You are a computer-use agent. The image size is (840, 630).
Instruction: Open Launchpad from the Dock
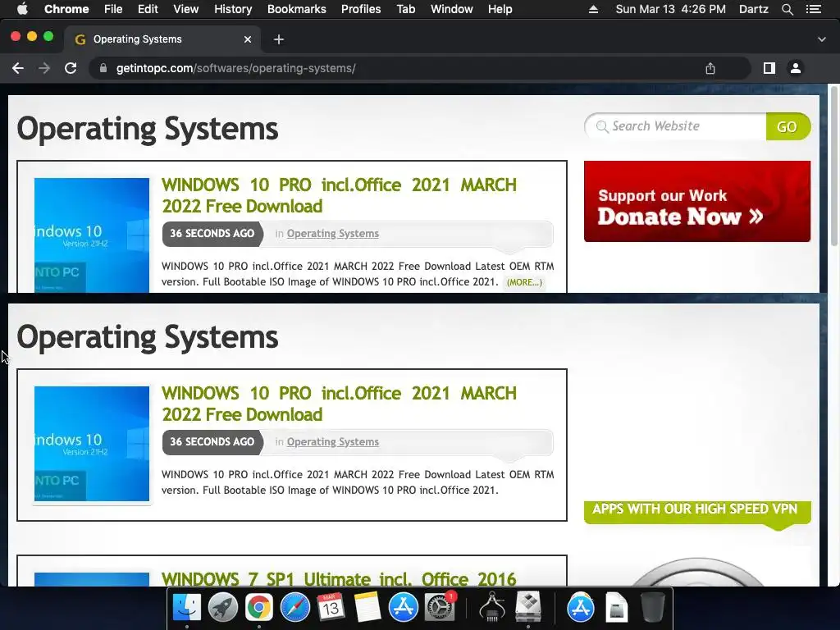pos(223,608)
